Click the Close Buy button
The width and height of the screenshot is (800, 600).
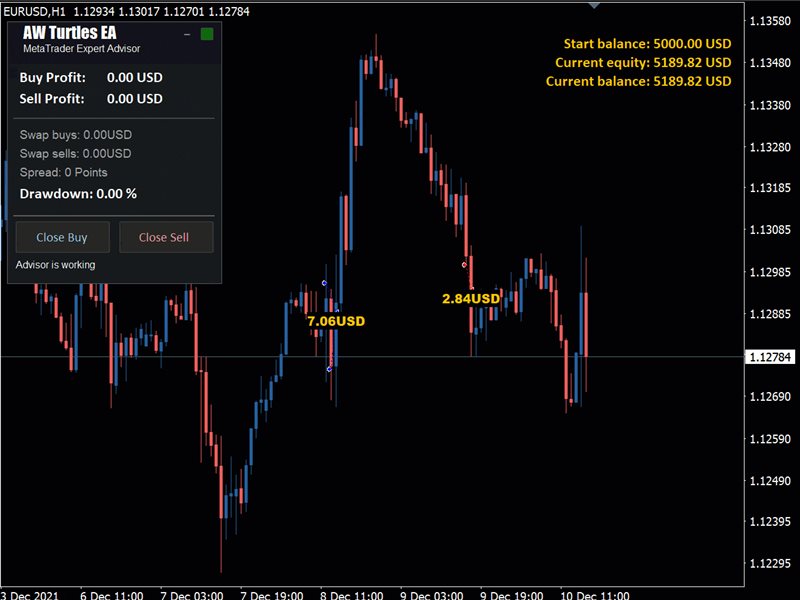point(62,238)
